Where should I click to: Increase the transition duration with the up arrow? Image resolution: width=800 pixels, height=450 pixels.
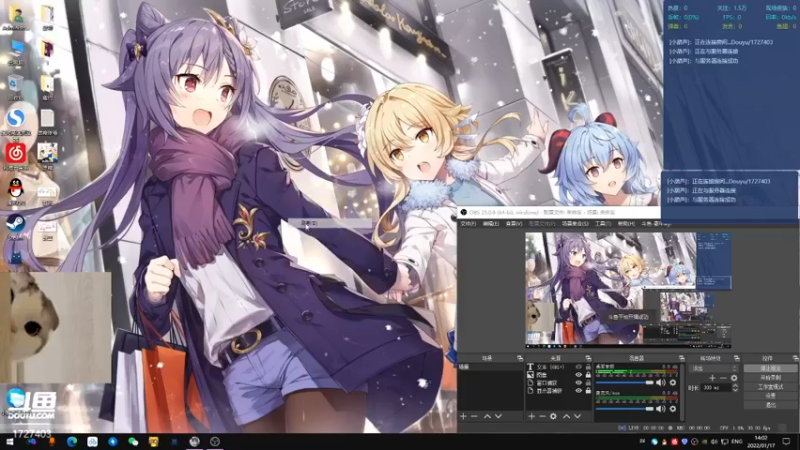point(735,386)
